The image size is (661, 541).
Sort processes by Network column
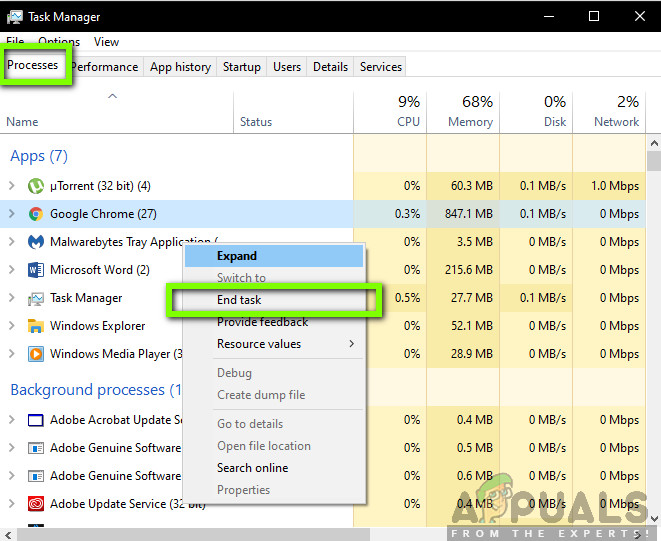pyautogui.click(x=609, y=113)
